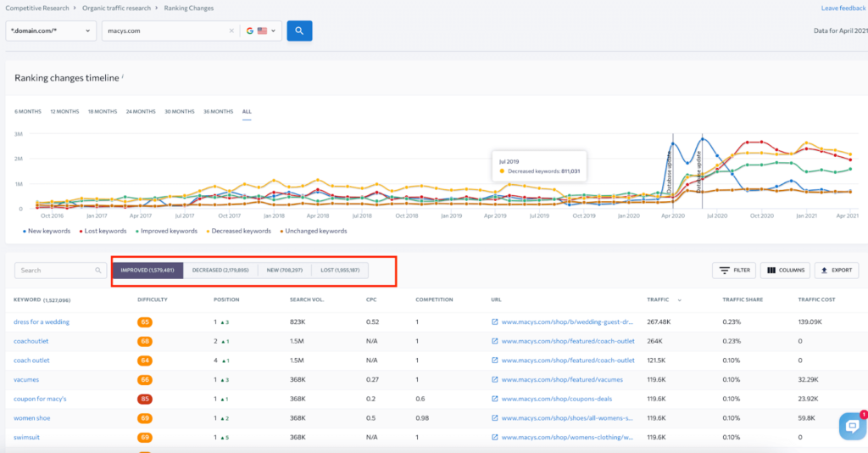Open the 'vacumes' keyword link
The image size is (868, 453).
pyautogui.click(x=26, y=380)
